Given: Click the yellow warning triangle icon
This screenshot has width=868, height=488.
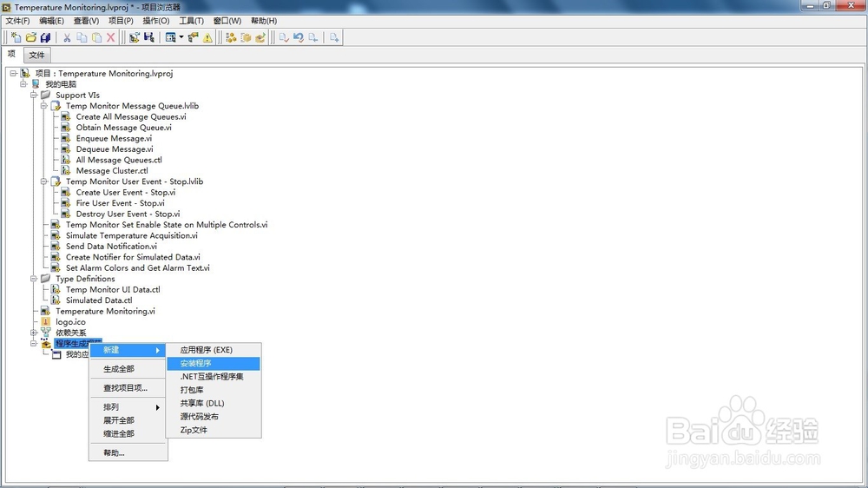Looking at the screenshot, I should (207, 37).
